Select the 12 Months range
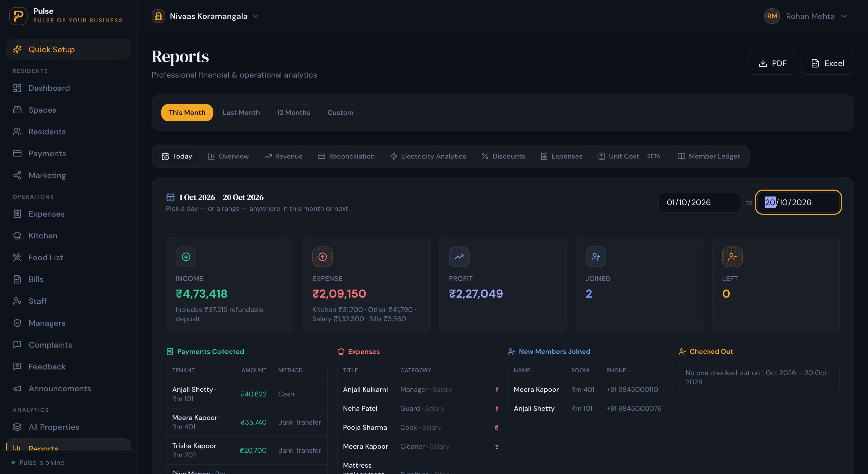The image size is (868, 474). click(293, 113)
